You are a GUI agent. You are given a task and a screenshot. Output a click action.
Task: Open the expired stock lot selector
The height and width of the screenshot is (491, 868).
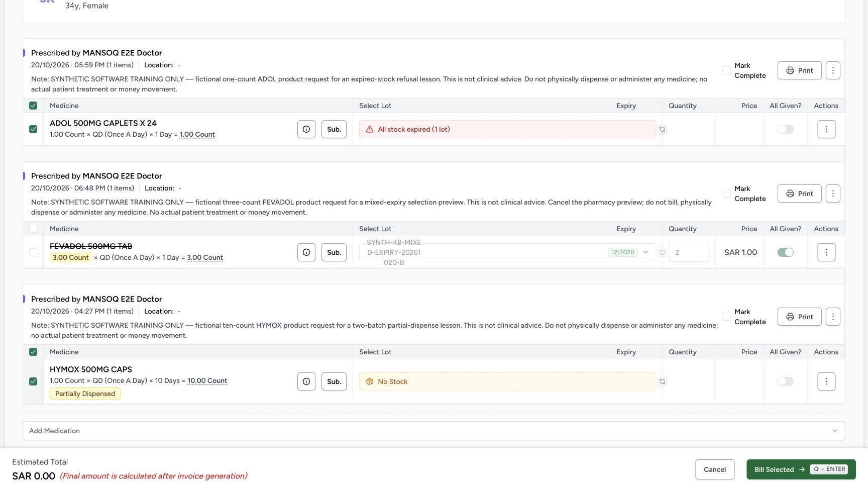pyautogui.click(x=507, y=129)
